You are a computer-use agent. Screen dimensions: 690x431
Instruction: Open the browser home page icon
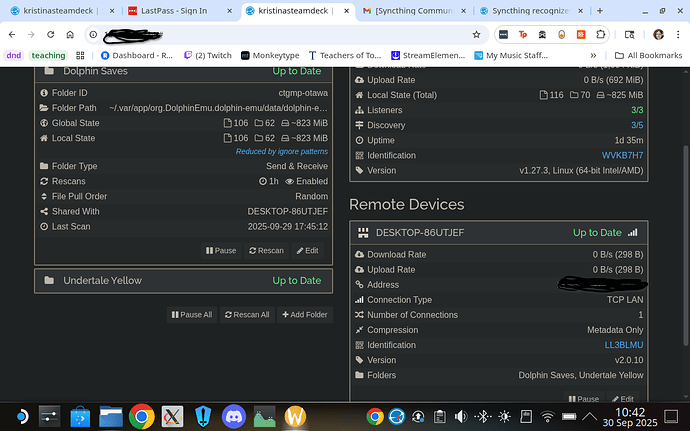pos(70,34)
